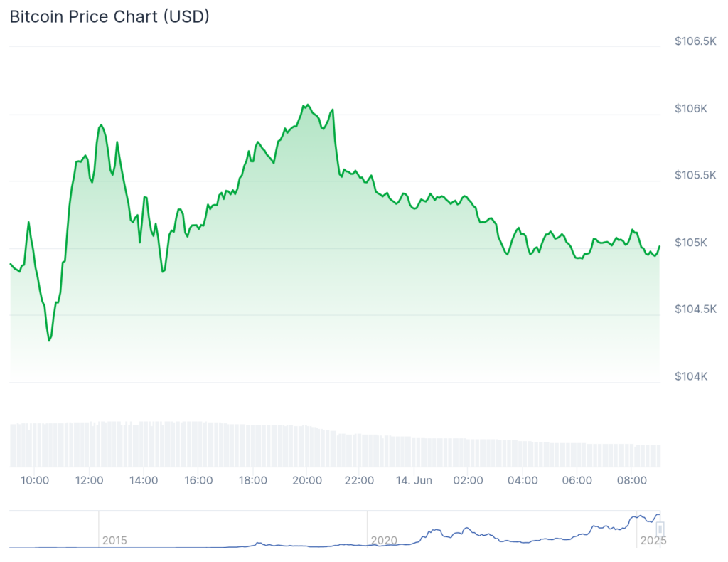The image size is (728, 562).
Task: Click the $106K y-axis label
Action: [692, 109]
